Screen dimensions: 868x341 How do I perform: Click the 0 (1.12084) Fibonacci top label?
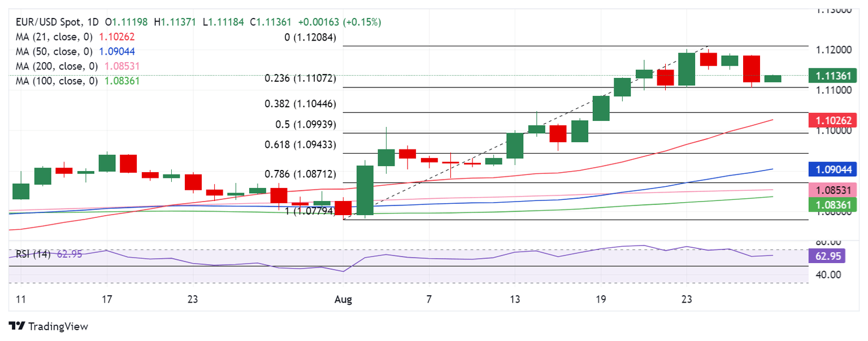[x=310, y=38]
